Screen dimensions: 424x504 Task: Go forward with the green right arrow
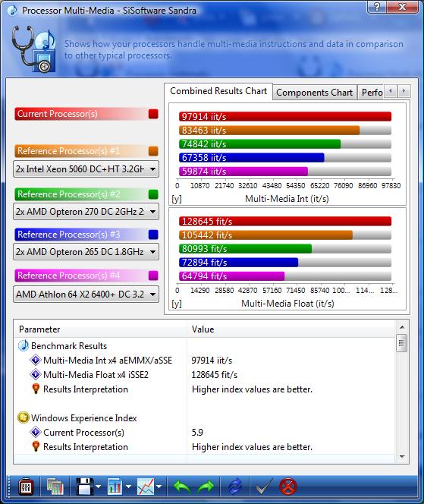pos(206,487)
